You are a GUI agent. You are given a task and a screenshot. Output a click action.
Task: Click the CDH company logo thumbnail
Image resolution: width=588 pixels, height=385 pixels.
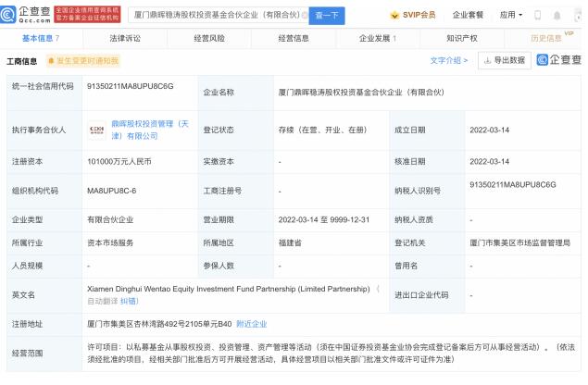[x=96, y=130]
